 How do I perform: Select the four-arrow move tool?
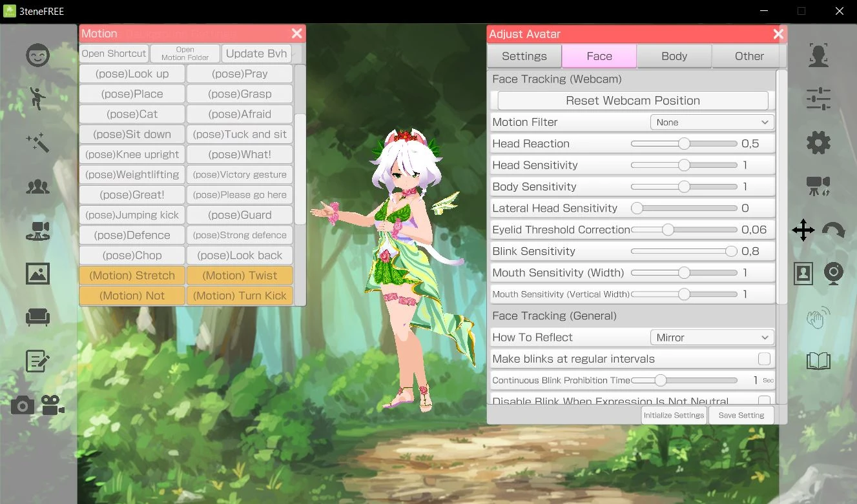coord(803,230)
